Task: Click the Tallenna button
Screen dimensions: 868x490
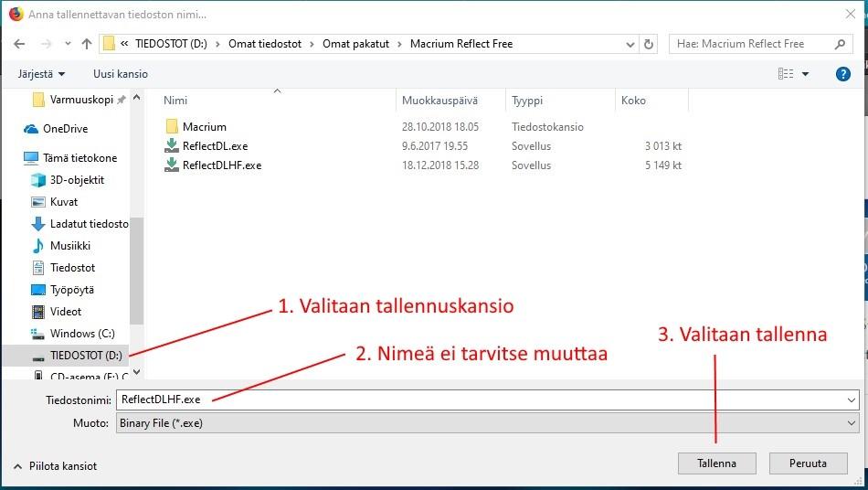Action: 717,463
